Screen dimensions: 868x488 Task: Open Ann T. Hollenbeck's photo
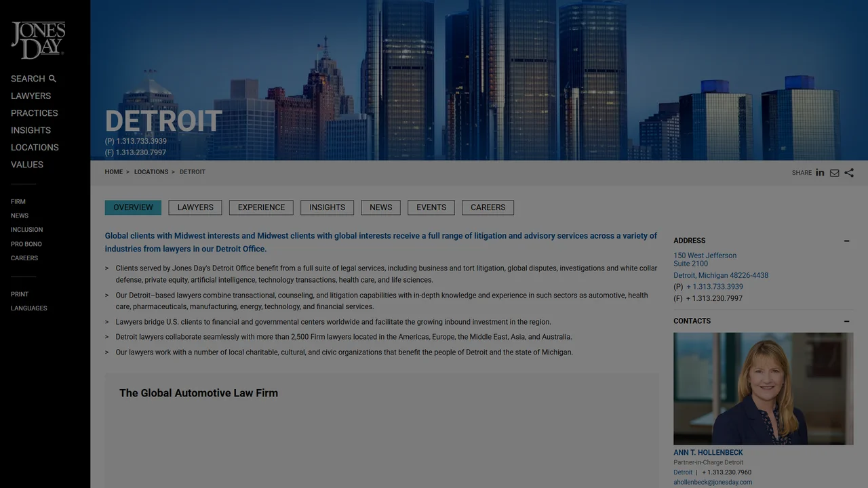(764, 388)
